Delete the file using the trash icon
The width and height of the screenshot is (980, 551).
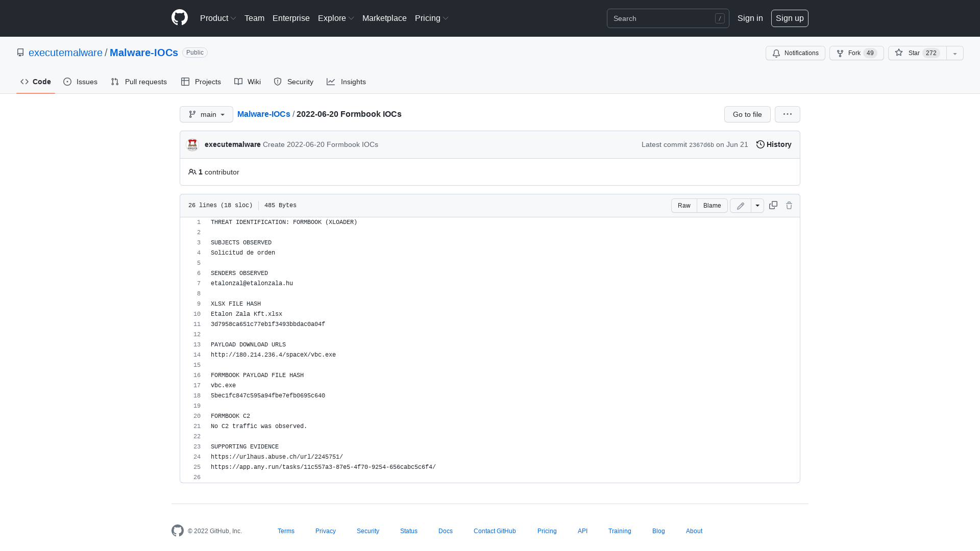click(789, 205)
